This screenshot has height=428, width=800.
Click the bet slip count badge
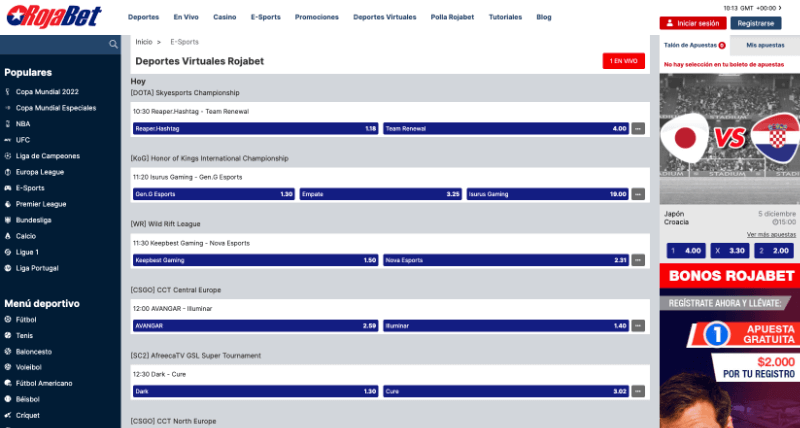tap(722, 45)
